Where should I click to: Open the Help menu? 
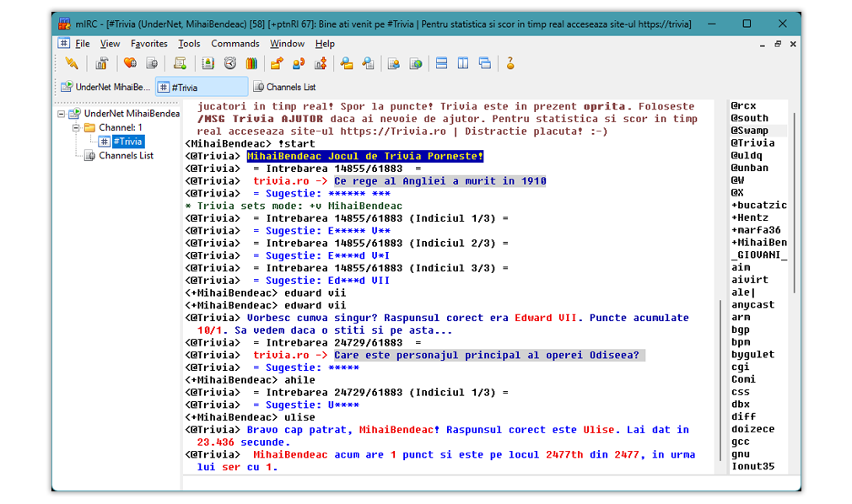325,44
